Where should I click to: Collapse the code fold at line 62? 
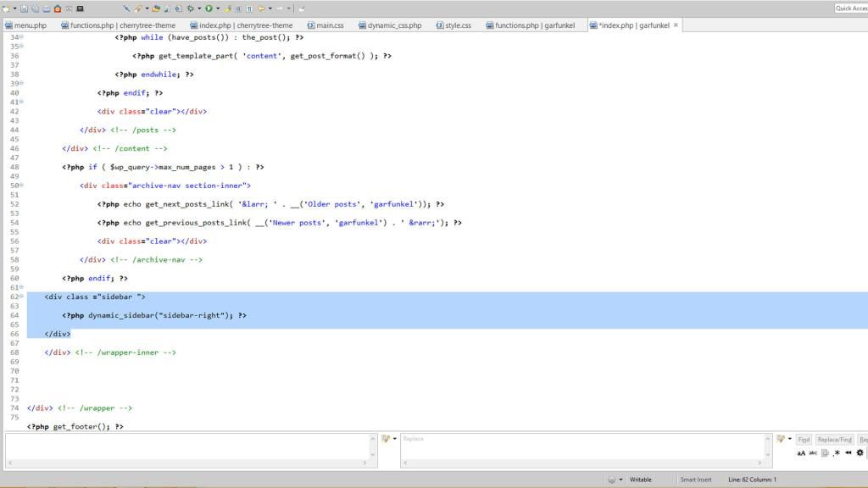point(21,297)
